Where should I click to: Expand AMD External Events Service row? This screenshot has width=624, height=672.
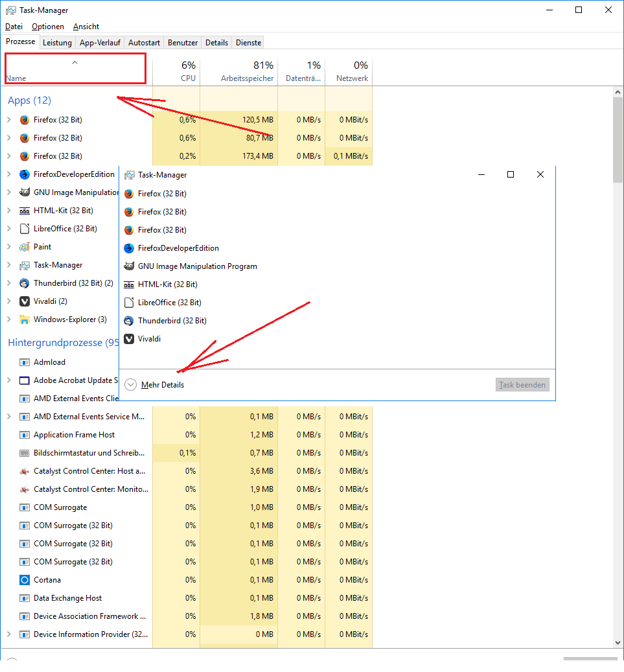[x=9, y=416]
